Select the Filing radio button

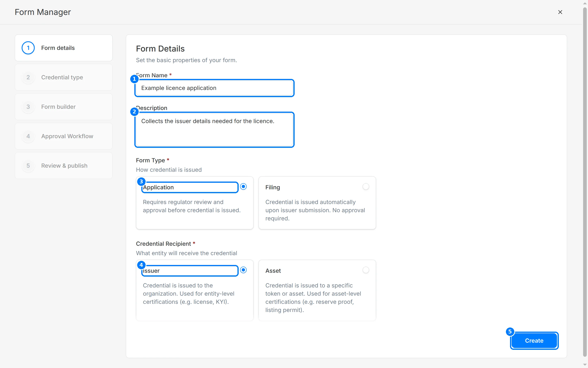pyautogui.click(x=366, y=186)
